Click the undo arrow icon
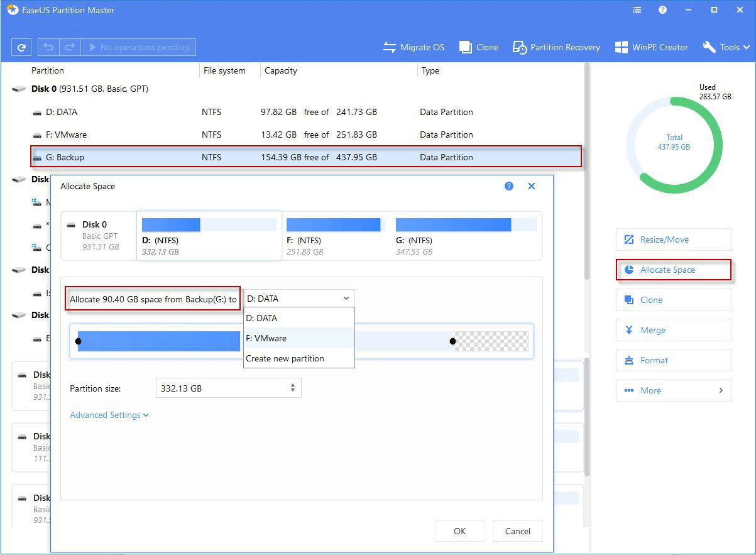The image size is (756, 555). [x=48, y=47]
